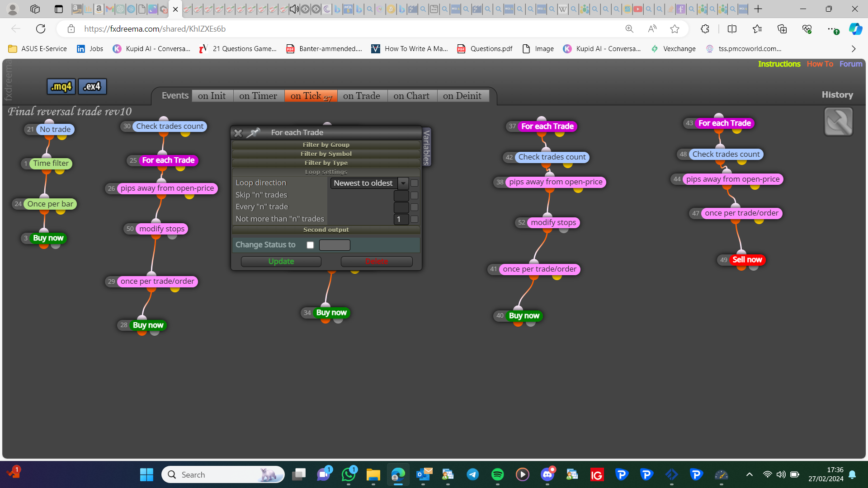Switch to the on Init tab

point(212,96)
